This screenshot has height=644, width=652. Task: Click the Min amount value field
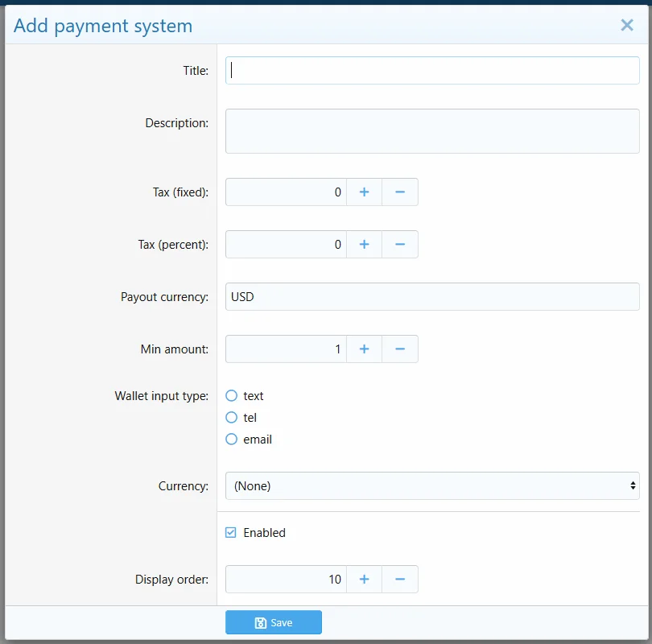point(286,349)
